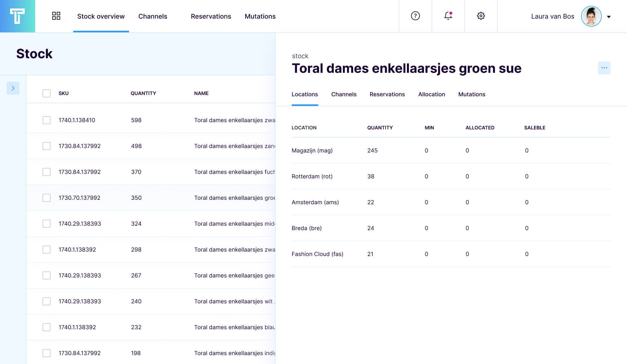Screen dimensions: 627x364
Task: Go to Stock overview in top navigation
Action: (x=101, y=16)
